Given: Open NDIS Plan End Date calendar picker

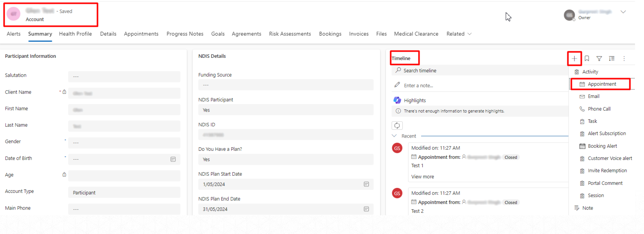Looking at the screenshot, I should click(366, 209).
